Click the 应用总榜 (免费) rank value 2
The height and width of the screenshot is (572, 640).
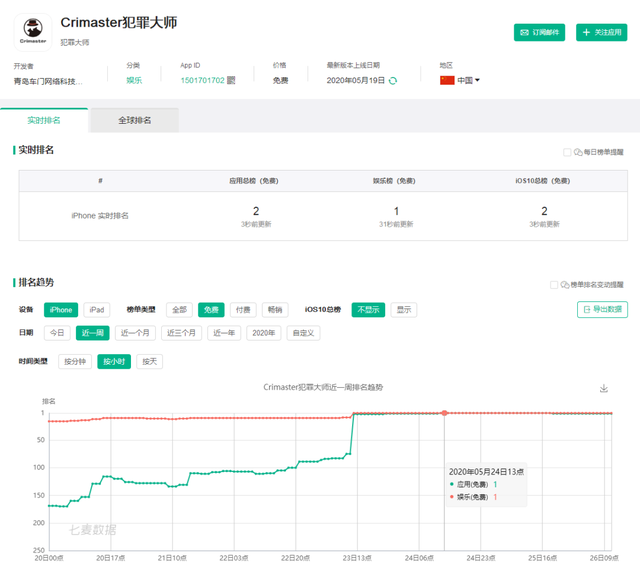(256, 211)
